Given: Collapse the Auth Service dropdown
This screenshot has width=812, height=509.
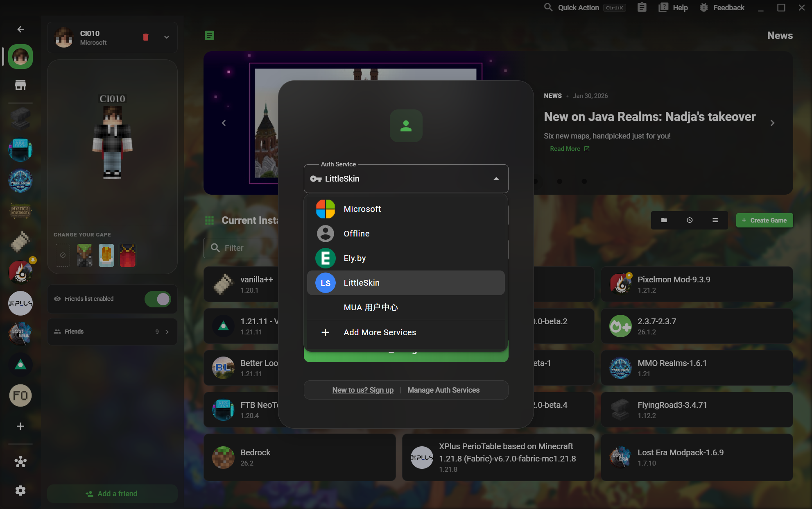Looking at the screenshot, I should (x=496, y=179).
